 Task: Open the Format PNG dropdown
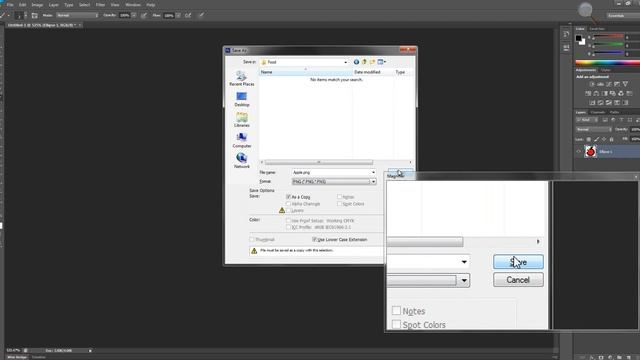coord(373,182)
